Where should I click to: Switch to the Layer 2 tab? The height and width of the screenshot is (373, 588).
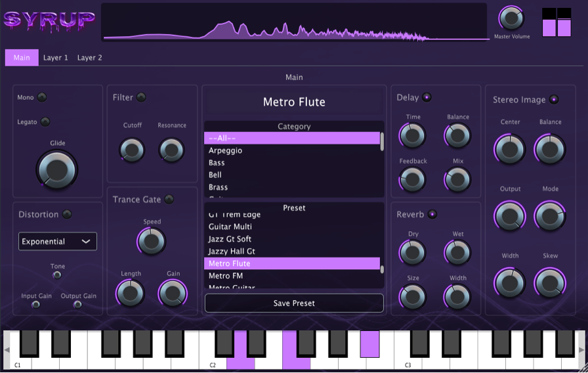(x=90, y=57)
